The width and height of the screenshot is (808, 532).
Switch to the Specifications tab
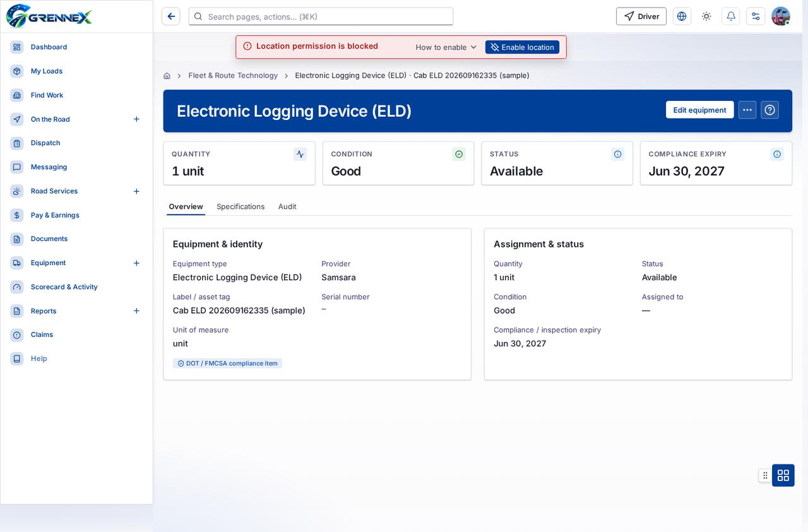coord(241,206)
